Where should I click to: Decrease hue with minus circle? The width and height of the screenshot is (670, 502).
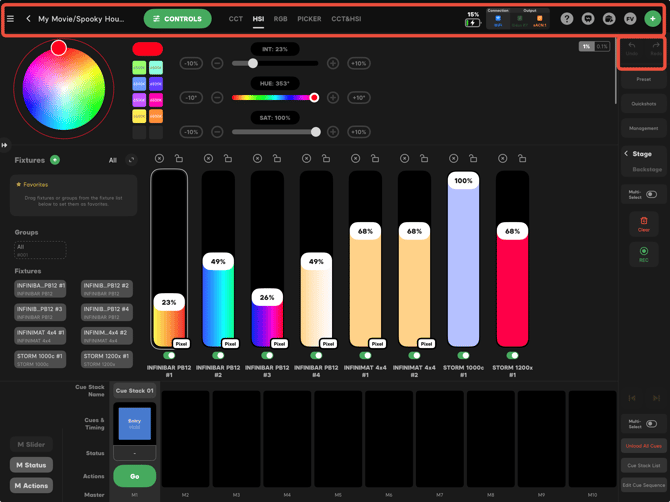[x=217, y=98]
